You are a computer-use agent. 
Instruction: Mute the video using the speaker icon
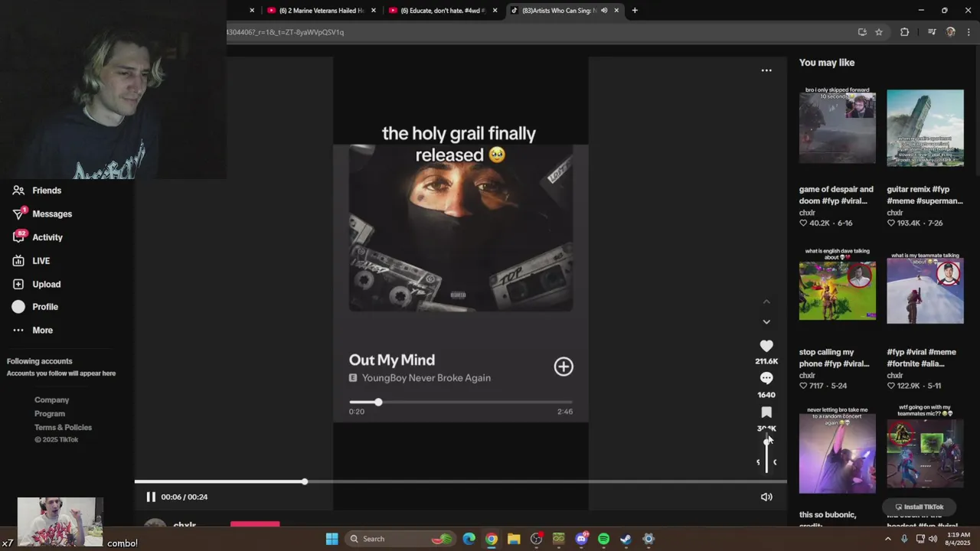click(766, 497)
